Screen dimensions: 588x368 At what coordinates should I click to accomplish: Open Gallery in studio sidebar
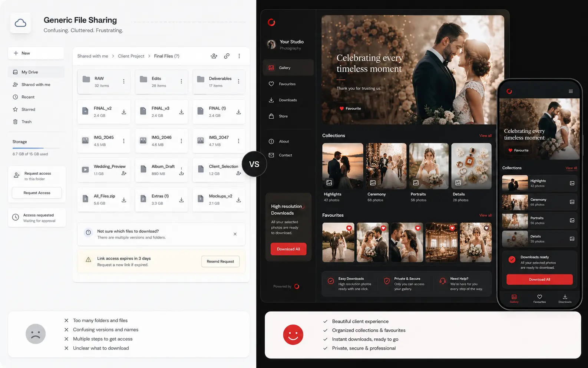[288, 68]
